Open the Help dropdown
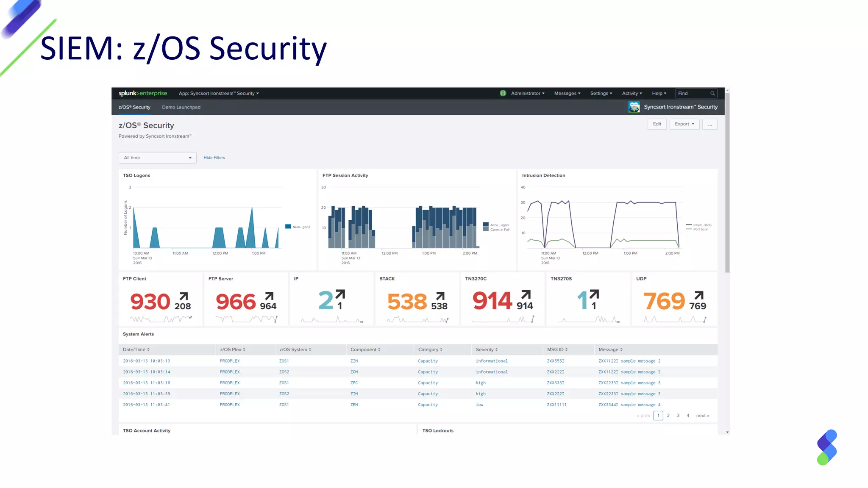 [659, 93]
